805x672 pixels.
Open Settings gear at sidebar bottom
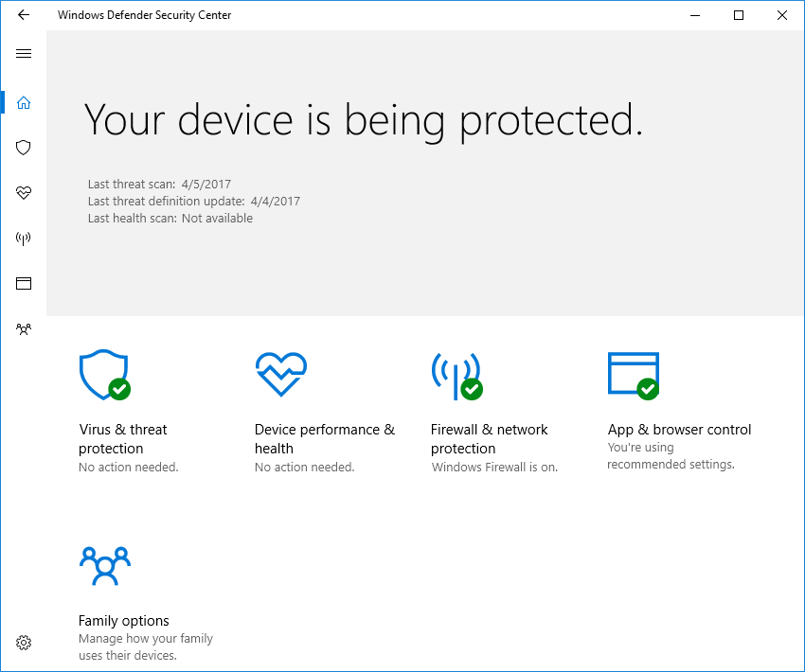click(x=24, y=643)
